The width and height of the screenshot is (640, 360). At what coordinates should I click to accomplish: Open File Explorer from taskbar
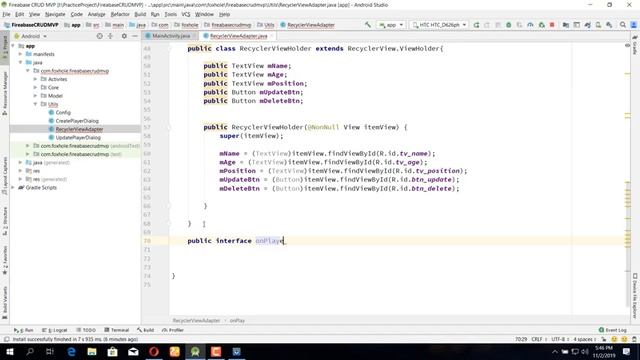[x=92, y=351]
